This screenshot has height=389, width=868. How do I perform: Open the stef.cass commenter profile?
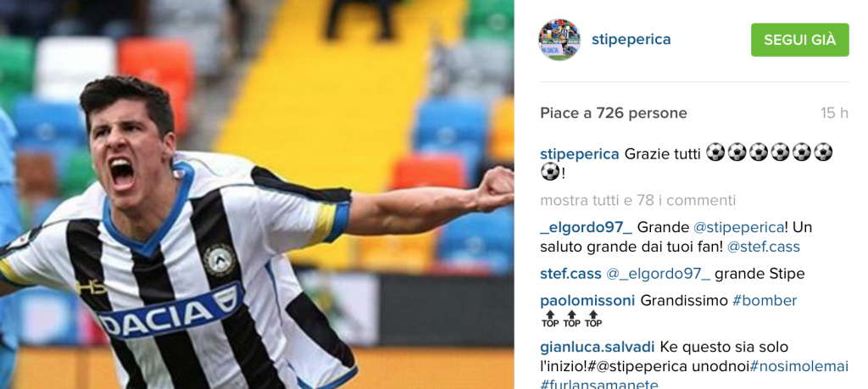(570, 274)
